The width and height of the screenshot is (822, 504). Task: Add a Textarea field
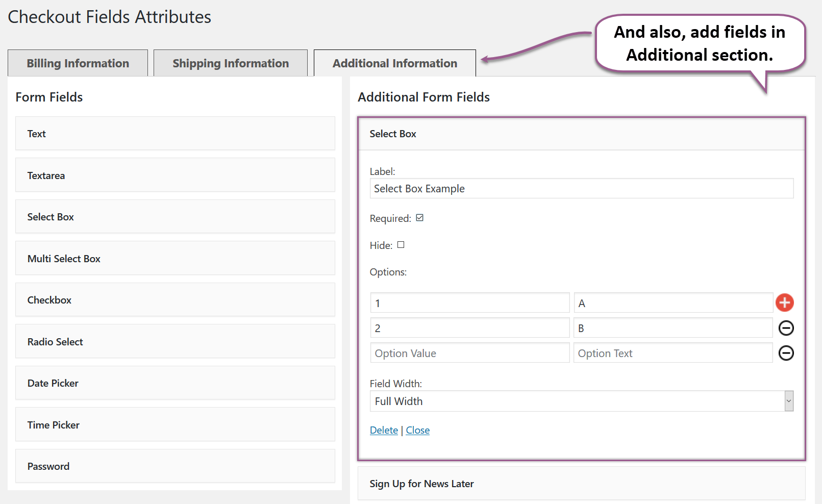tap(175, 175)
